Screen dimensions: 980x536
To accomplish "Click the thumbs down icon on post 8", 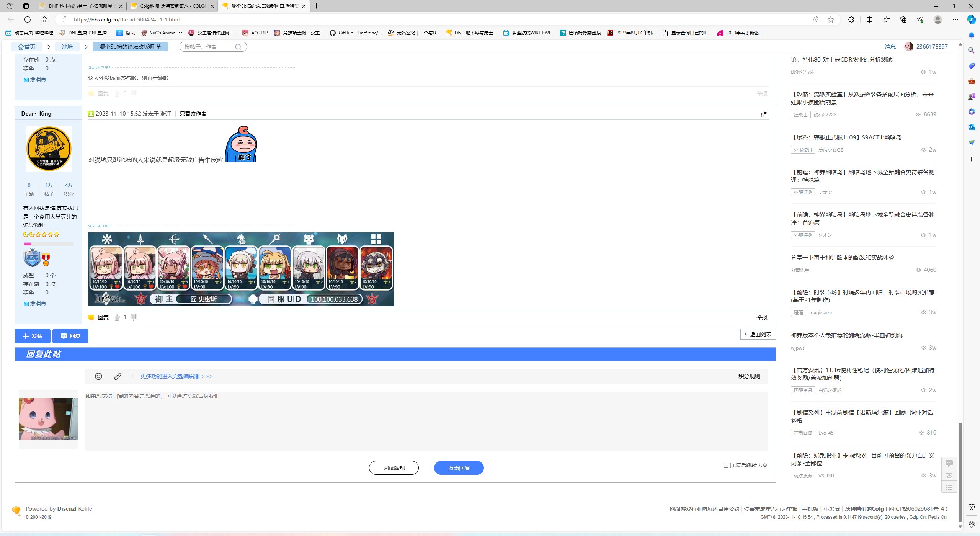I will 134,317.
